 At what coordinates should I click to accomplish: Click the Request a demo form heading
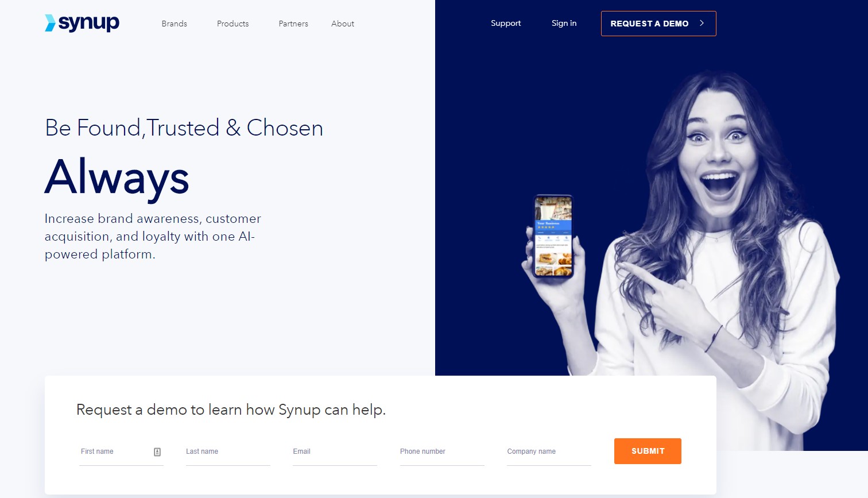coord(231,410)
